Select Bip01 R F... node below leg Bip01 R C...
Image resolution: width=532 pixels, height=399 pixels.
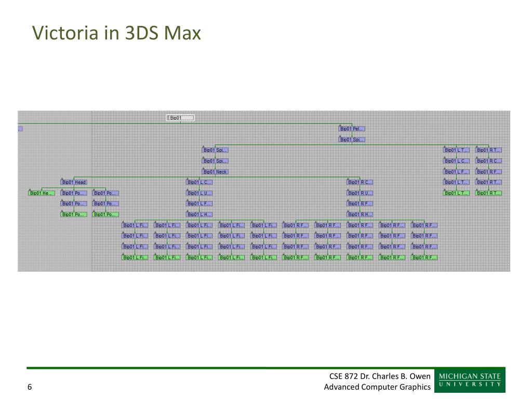(x=488, y=172)
